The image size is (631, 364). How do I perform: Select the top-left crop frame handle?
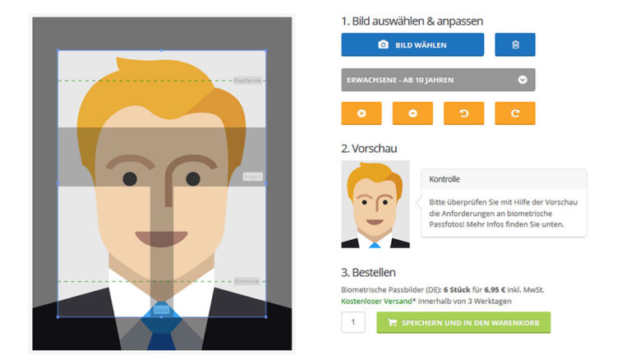pyautogui.click(x=58, y=51)
